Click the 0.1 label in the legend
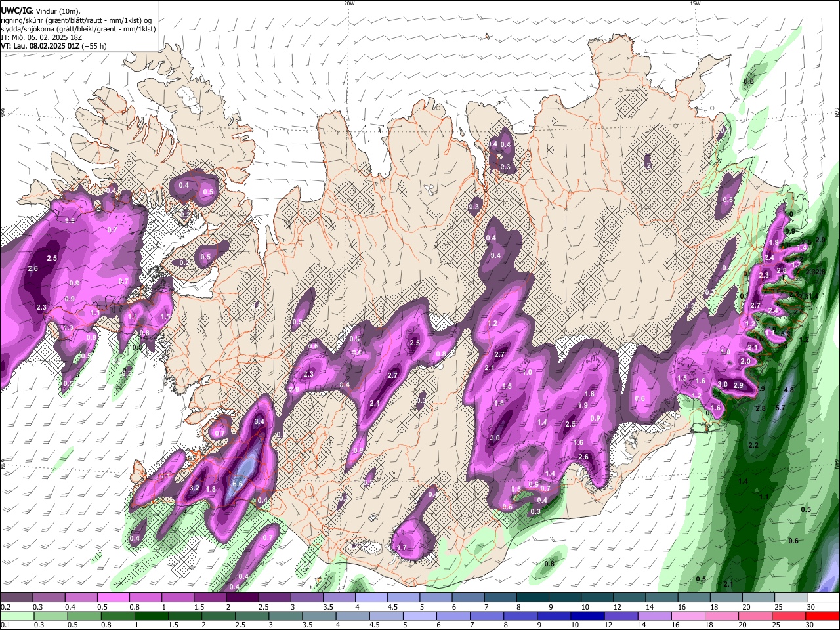Image resolution: width=840 pixels, height=630 pixels. [x=5, y=625]
